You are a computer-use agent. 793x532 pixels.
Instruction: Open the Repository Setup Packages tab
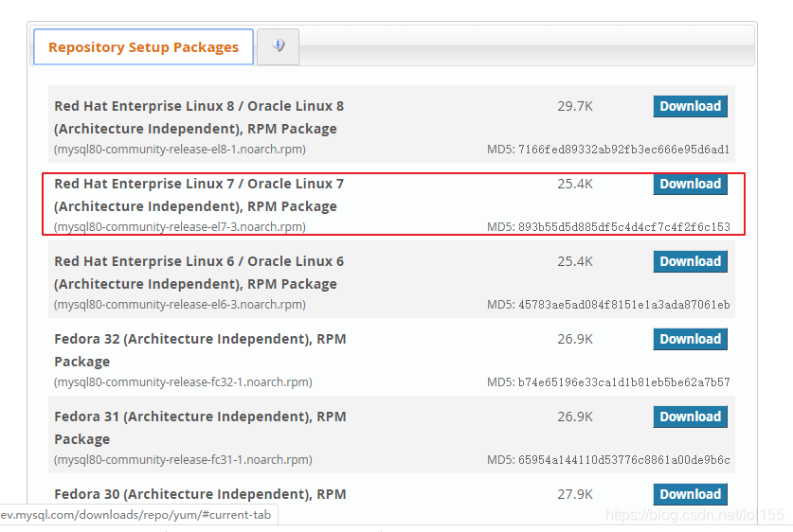(x=143, y=47)
